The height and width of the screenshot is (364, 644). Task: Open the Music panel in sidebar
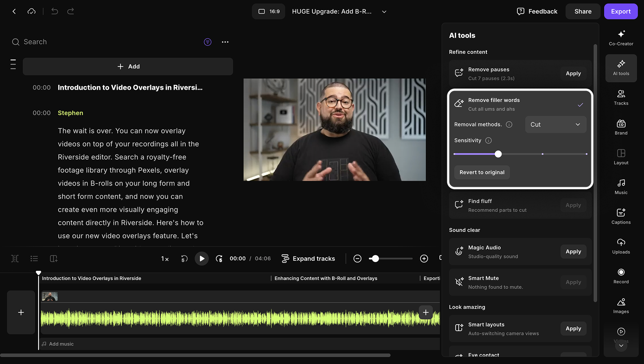621,186
